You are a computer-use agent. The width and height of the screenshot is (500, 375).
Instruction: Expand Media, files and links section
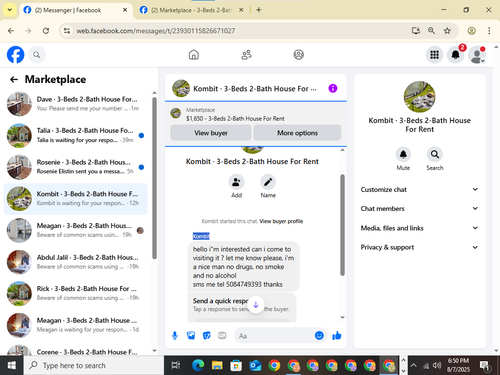tap(419, 228)
